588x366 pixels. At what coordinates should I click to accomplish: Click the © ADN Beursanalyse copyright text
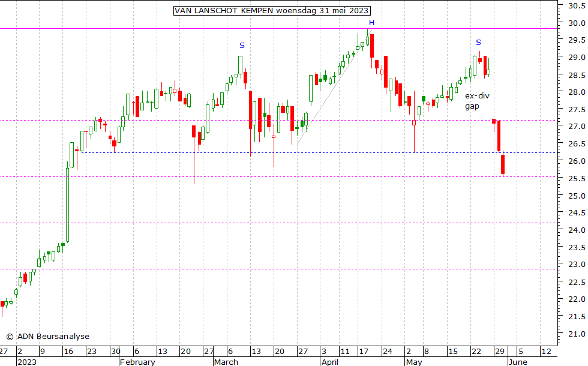(x=47, y=337)
